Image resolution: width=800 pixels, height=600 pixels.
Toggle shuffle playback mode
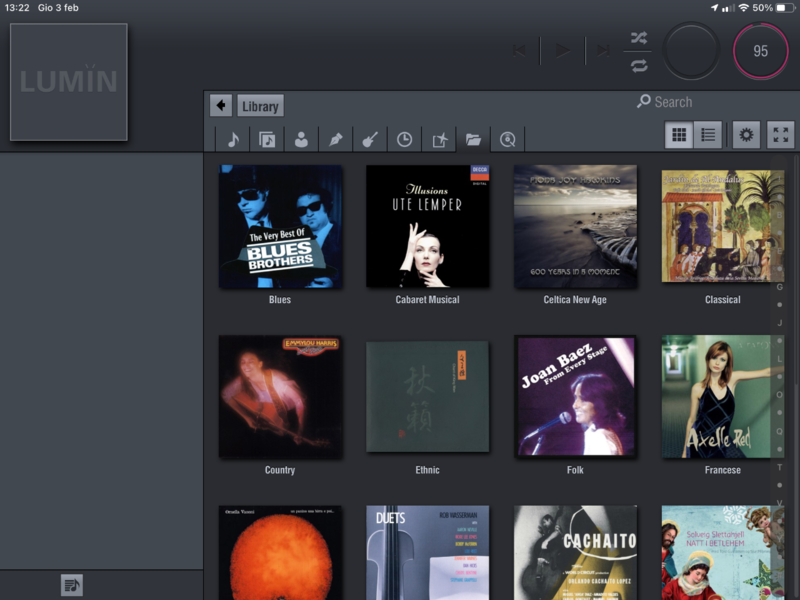point(639,38)
